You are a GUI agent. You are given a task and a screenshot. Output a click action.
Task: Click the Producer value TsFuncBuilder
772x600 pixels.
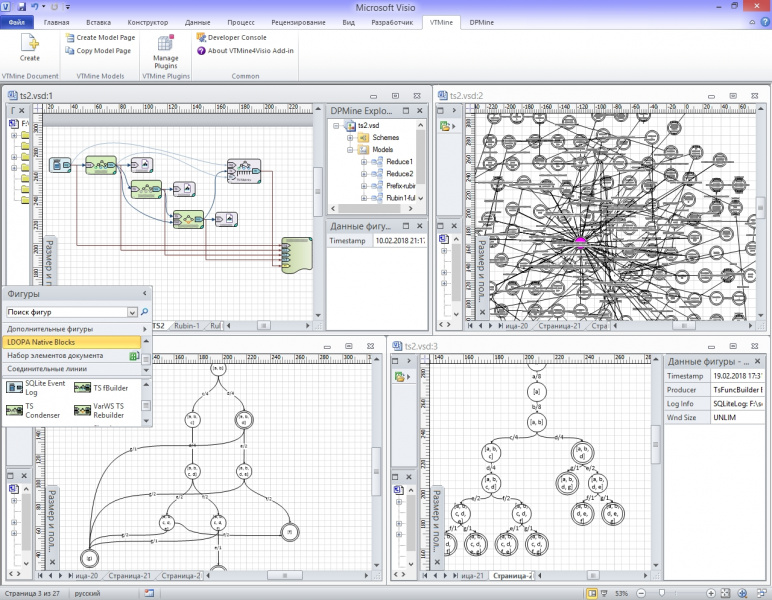(x=738, y=390)
